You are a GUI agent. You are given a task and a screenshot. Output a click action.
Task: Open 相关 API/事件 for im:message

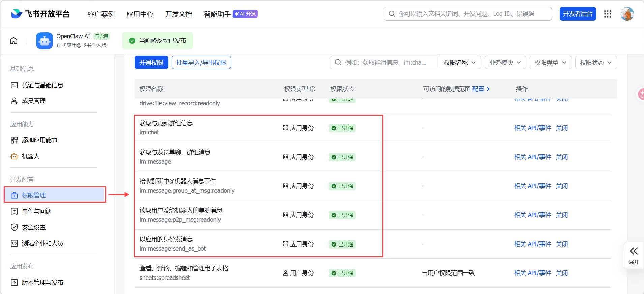[x=533, y=157]
